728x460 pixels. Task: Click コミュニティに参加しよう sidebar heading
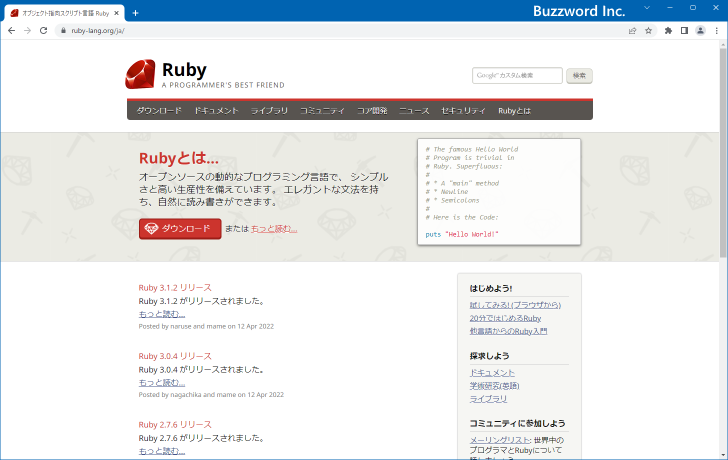(517, 423)
